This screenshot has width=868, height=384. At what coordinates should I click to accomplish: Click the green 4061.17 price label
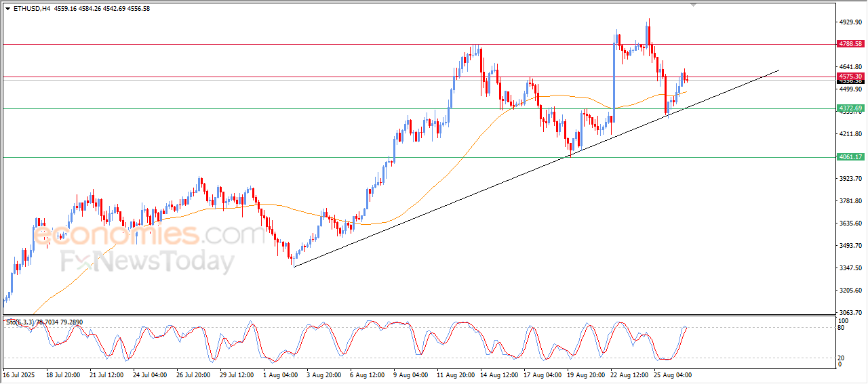[x=850, y=157]
